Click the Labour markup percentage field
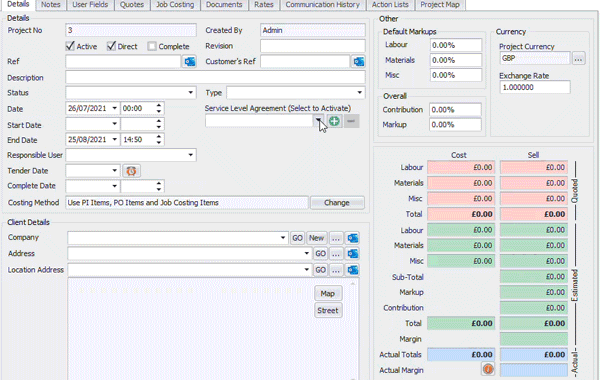 pyautogui.click(x=456, y=45)
